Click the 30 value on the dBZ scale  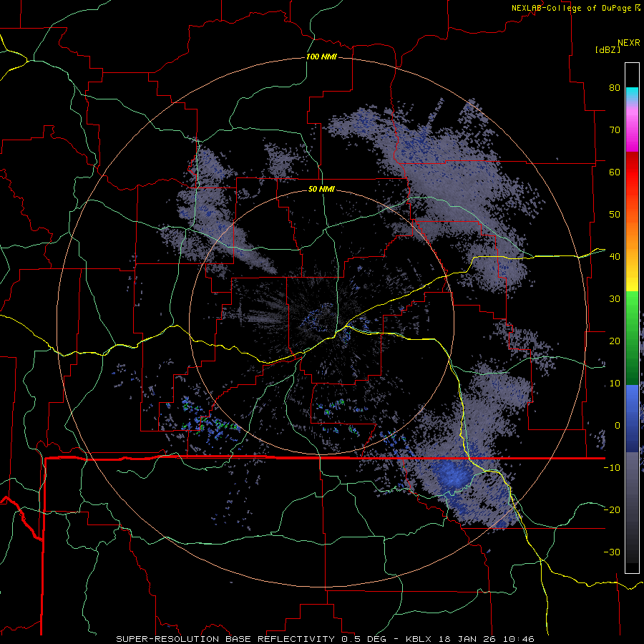[x=615, y=299]
